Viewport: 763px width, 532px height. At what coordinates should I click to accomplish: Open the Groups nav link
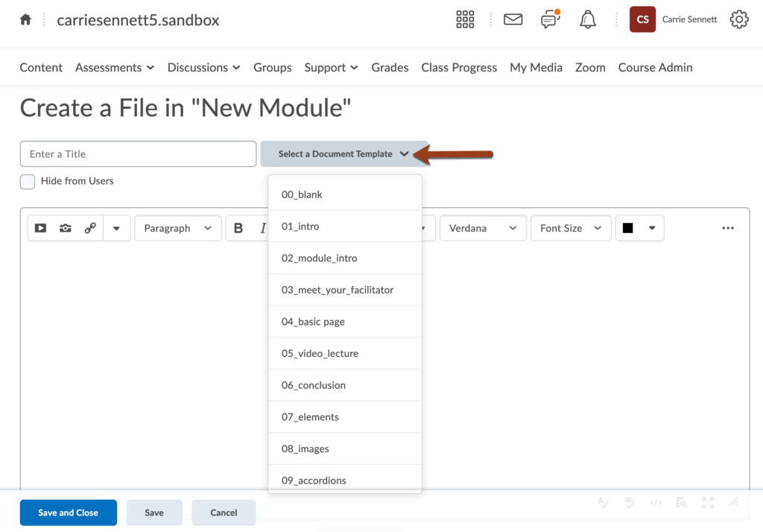point(273,67)
